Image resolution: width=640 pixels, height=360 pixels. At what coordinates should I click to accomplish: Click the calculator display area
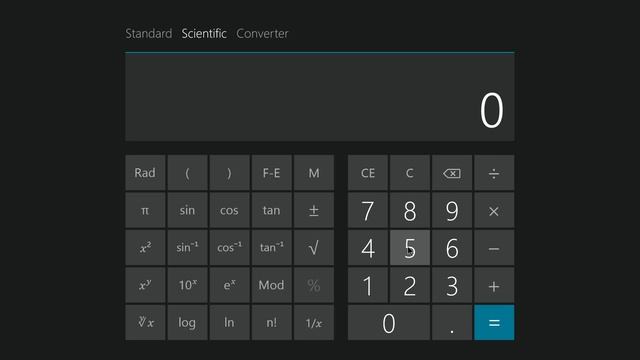(320, 97)
